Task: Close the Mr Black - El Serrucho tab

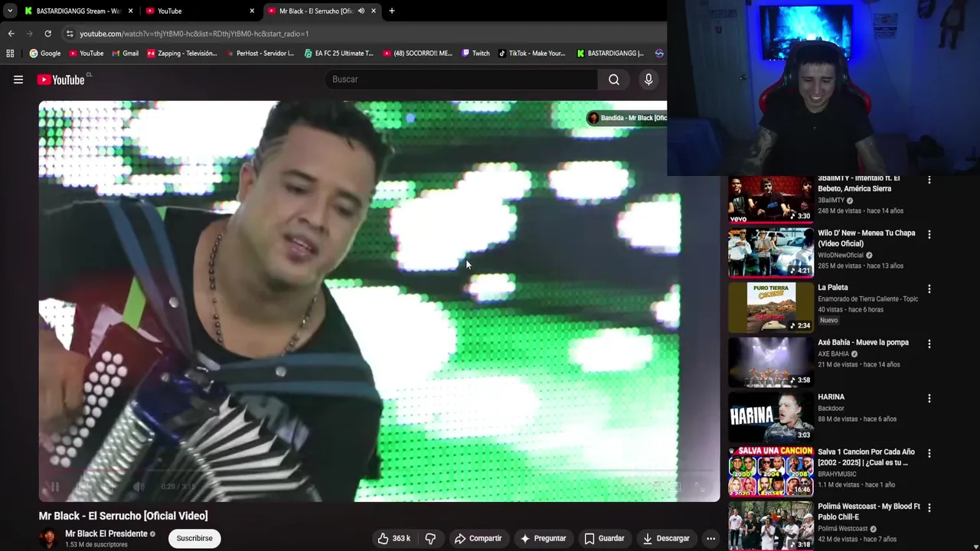Action: (x=374, y=11)
